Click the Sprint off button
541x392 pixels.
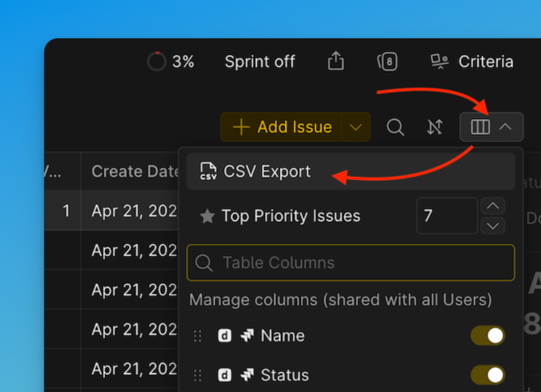(x=260, y=62)
